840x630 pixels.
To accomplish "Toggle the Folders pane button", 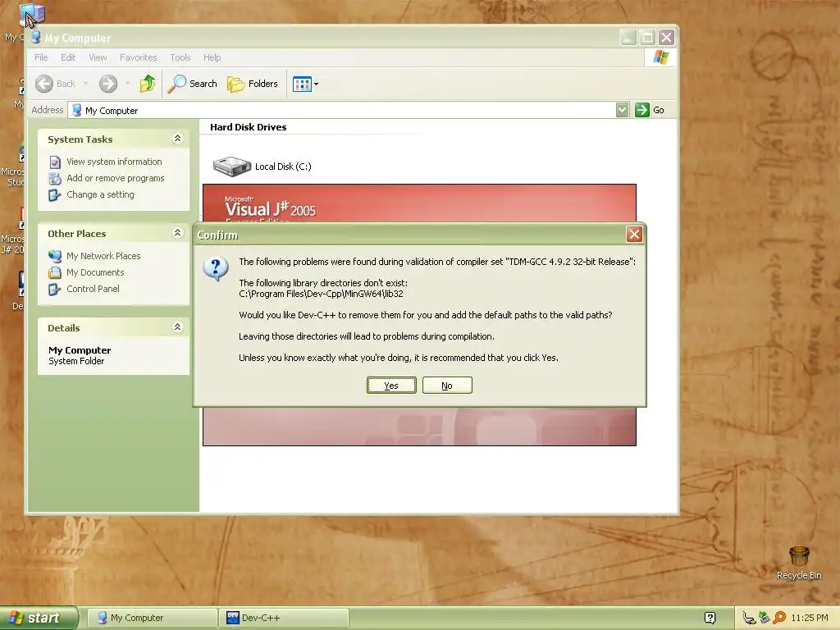I will [253, 84].
